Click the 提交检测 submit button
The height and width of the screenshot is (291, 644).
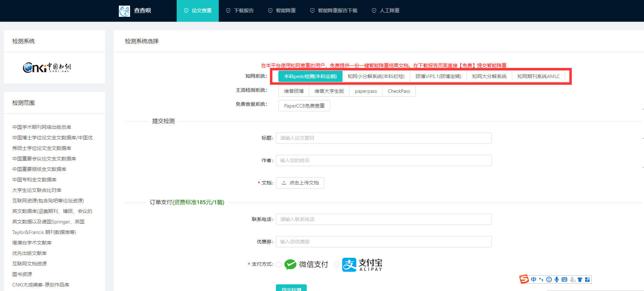click(x=291, y=288)
